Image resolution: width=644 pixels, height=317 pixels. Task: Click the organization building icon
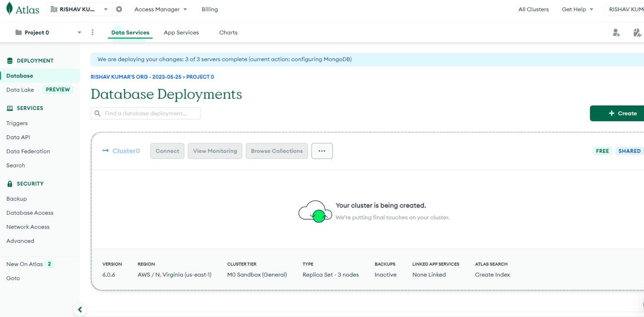pos(54,9)
